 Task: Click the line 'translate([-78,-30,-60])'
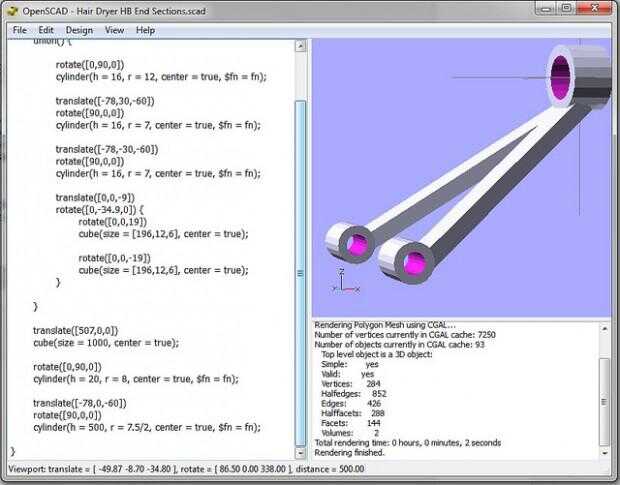(107, 149)
